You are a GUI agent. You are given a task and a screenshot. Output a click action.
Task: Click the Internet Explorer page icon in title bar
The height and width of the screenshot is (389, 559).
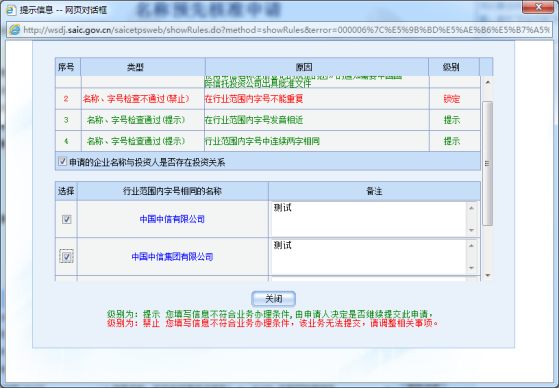click(x=11, y=10)
